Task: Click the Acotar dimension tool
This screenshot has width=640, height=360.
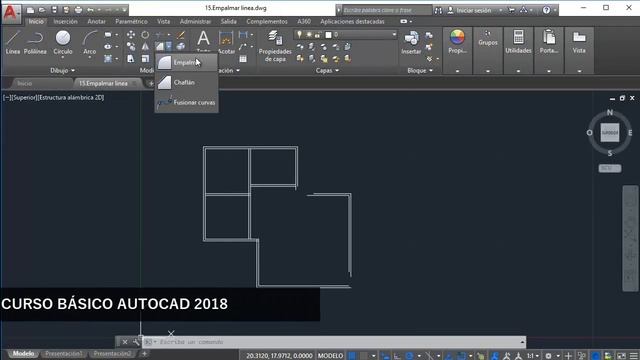Action: (226, 42)
